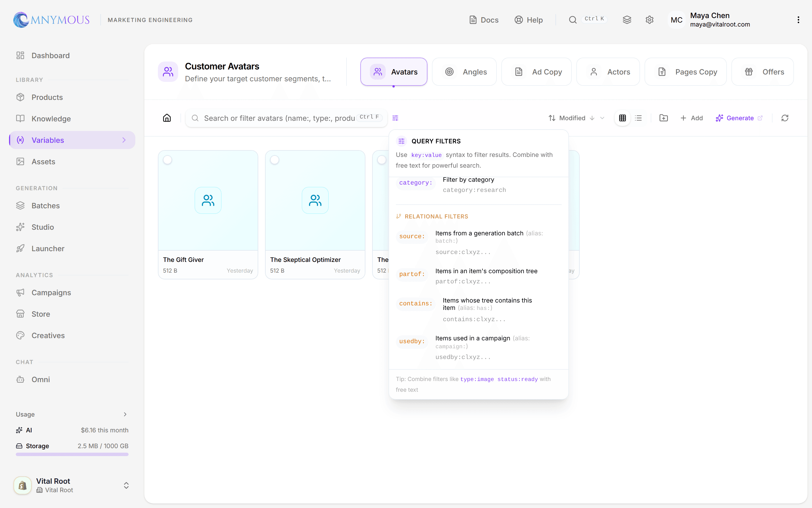Click The Gift Giver card title
Image resolution: width=812 pixels, height=508 pixels.
[x=183, y=260]
